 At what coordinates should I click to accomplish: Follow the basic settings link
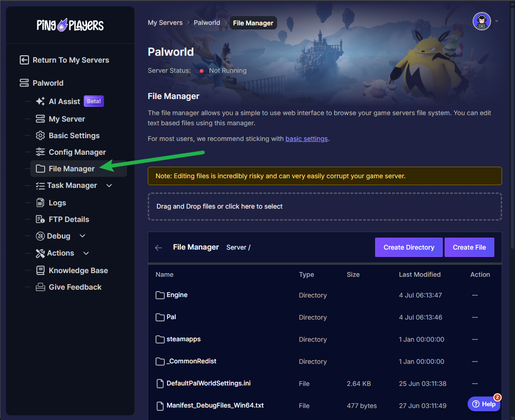pos(307,139)
